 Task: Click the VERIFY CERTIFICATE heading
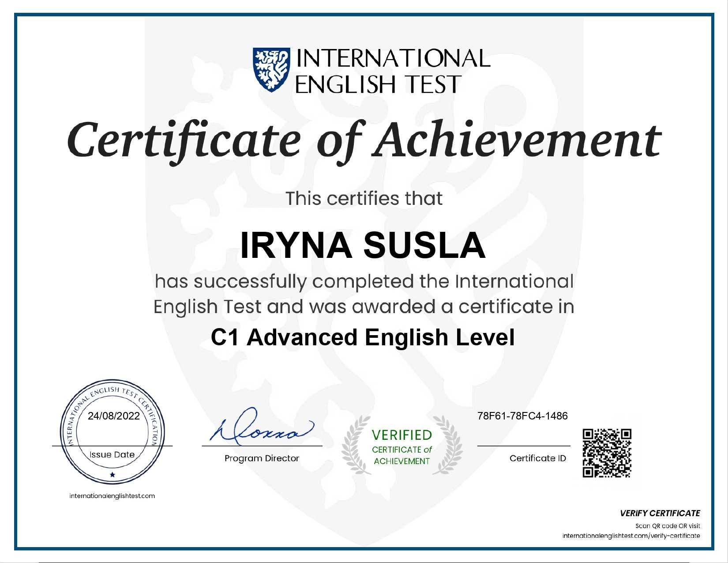click(660, 513)
